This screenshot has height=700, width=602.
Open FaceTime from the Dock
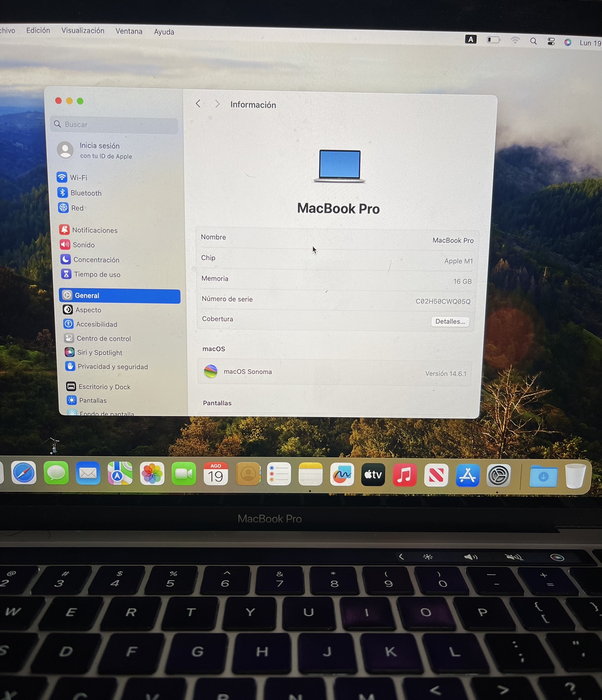(x=184, y=475)
